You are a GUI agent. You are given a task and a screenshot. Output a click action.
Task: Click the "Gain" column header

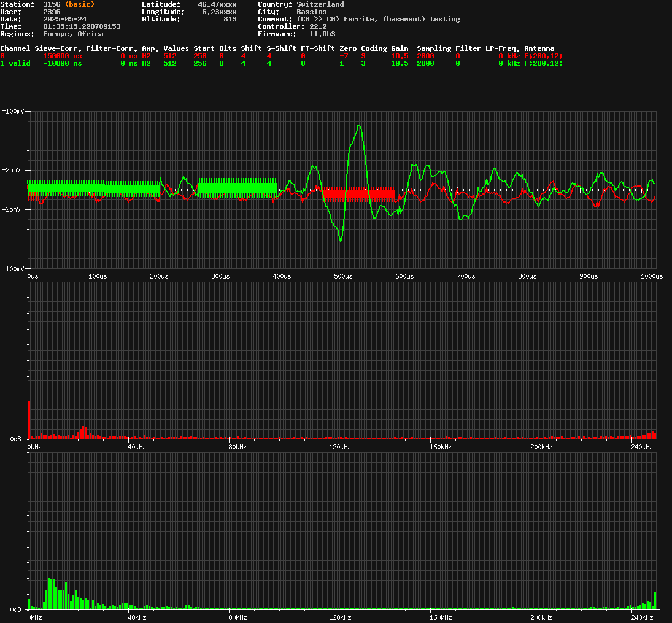pyautogui.click(x=400, y=48)
